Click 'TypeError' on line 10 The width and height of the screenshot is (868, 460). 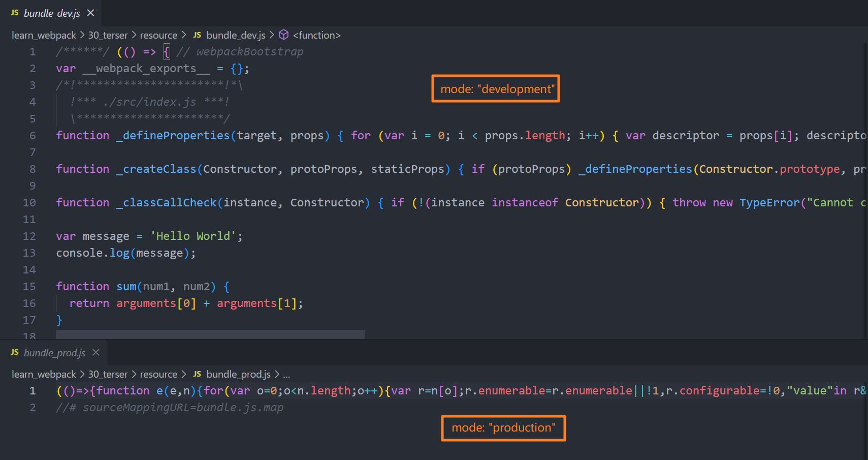769,203
